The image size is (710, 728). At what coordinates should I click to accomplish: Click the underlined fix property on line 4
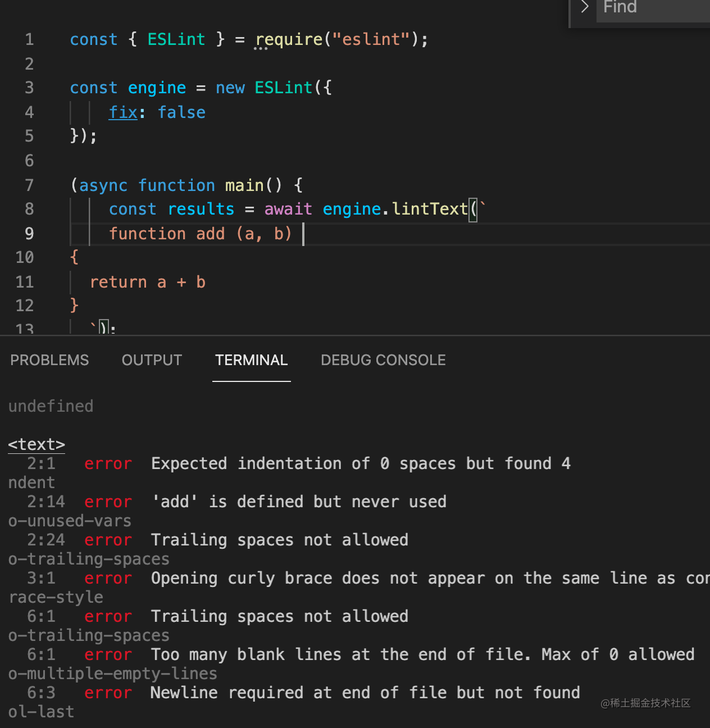123,112
